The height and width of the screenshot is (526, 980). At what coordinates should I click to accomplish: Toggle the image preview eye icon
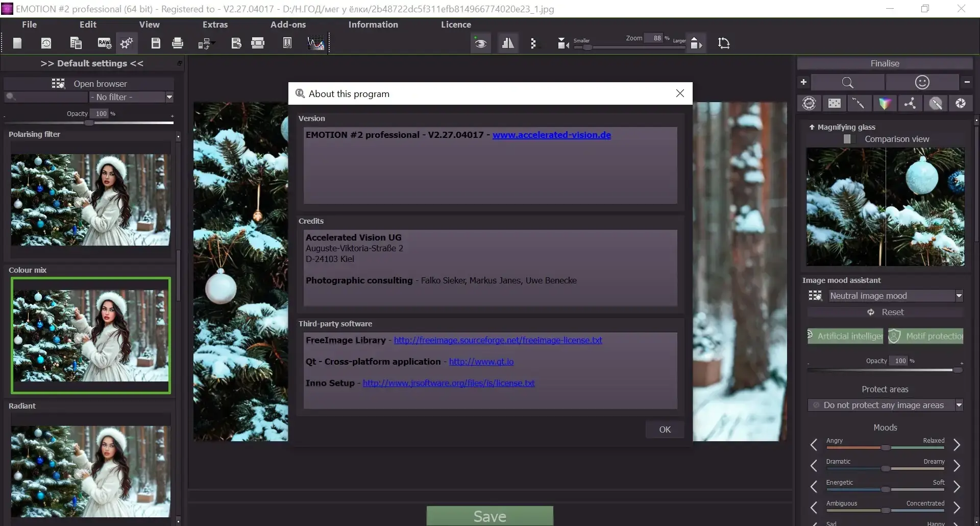(x=481, y=43)
